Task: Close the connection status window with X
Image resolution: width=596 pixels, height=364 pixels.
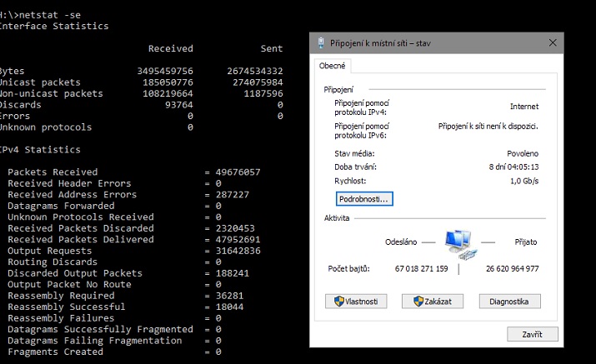Action: (x=553, y=43)
